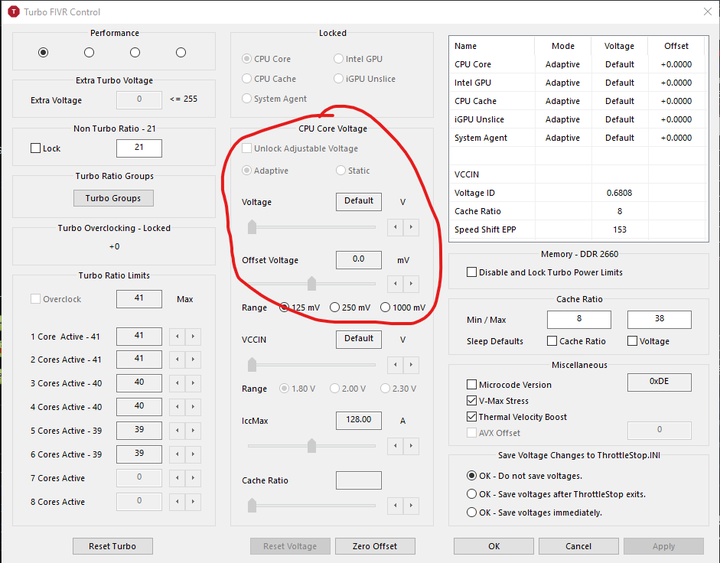
Task: Select the first Performance profile radio
Action: click(43, 52)
